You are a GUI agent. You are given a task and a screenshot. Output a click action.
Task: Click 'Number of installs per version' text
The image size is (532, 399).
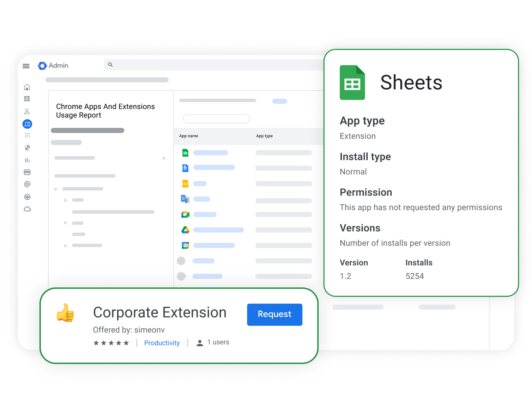[x=395, y=243]
